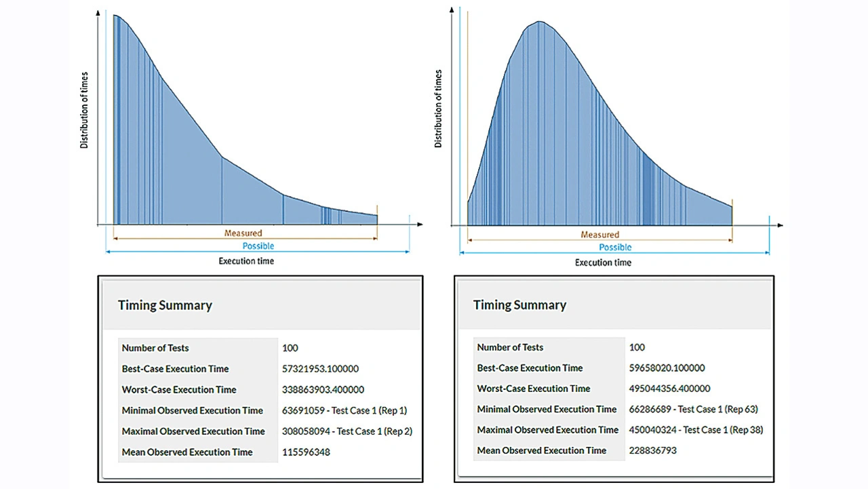Select the left Worst-Case Execution Time value 338863903.400000
Screen dimensions: 868x489
(323, 390)
